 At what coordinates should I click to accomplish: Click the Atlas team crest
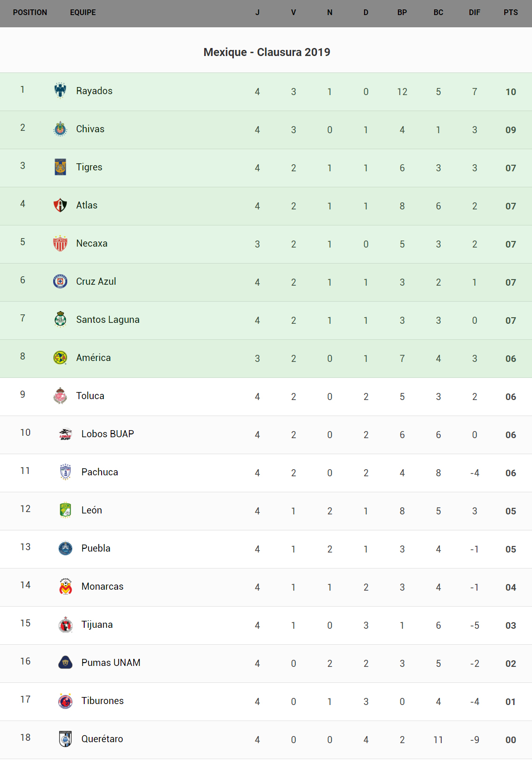(60, 205)
